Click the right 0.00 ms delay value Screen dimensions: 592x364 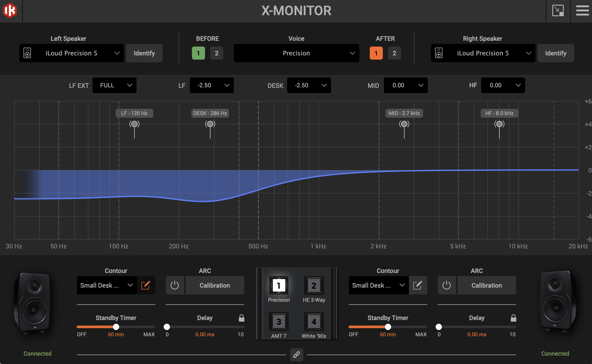tap(477, 334)
